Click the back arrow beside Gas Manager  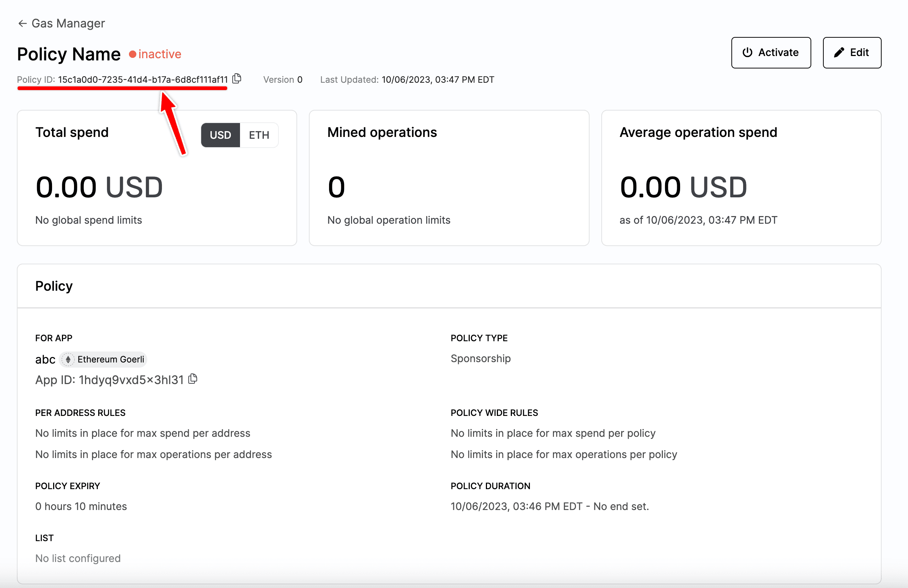pos(22,24)
